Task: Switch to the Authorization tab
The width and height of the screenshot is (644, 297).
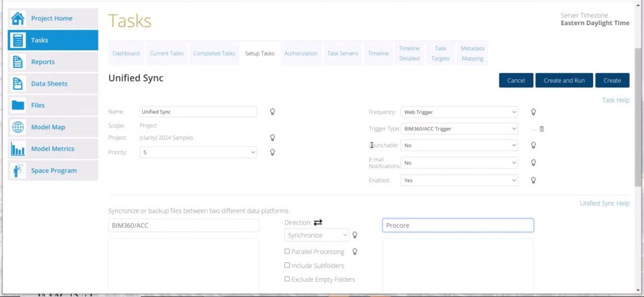Action: point(301,53)
